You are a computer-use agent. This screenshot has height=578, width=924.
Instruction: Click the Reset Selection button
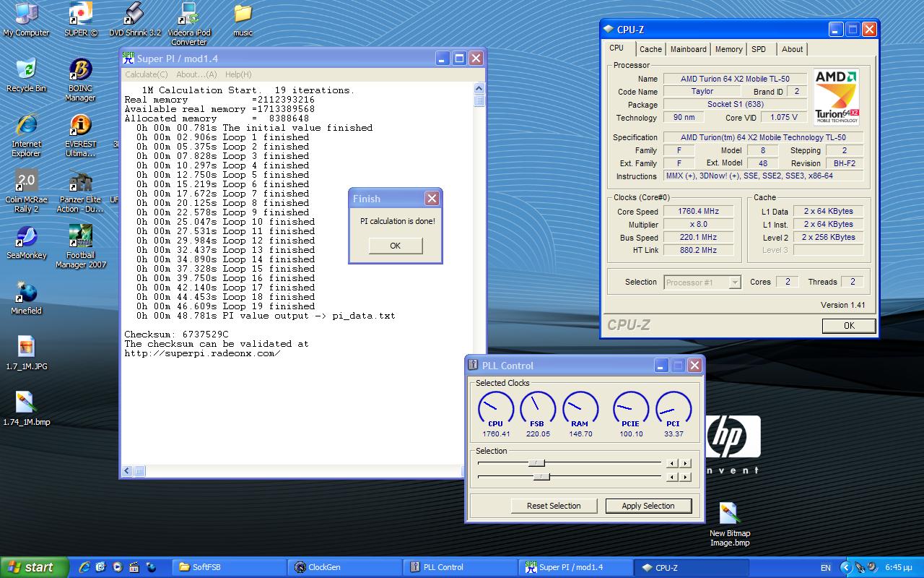554,506
